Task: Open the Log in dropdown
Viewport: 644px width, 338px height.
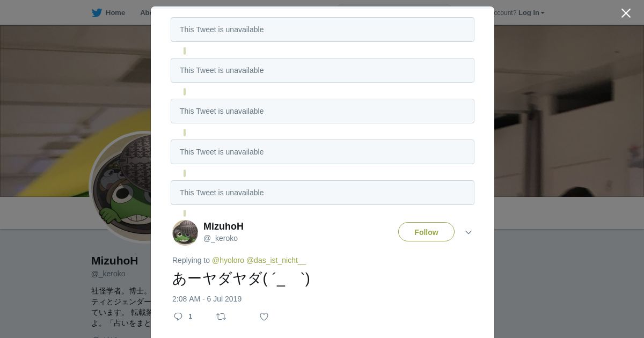Action: click(x=531, y=13)
